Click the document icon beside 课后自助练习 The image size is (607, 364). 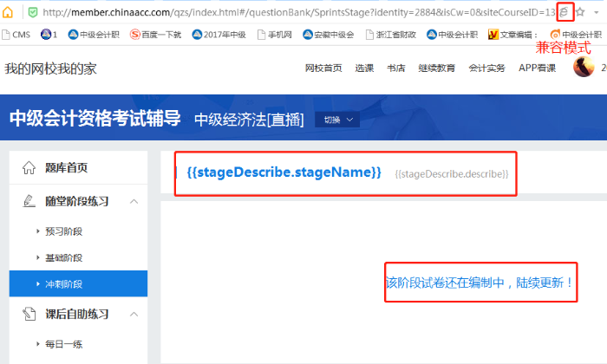coord(29,312)
